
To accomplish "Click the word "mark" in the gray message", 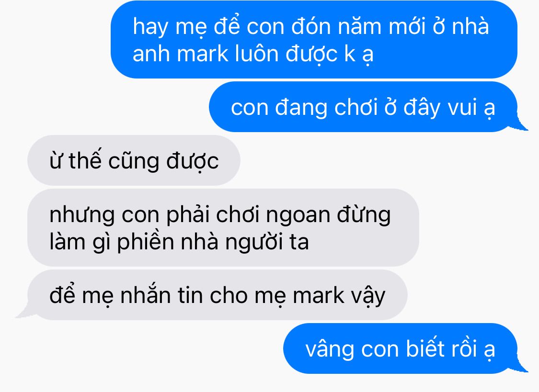I will 319,295.
